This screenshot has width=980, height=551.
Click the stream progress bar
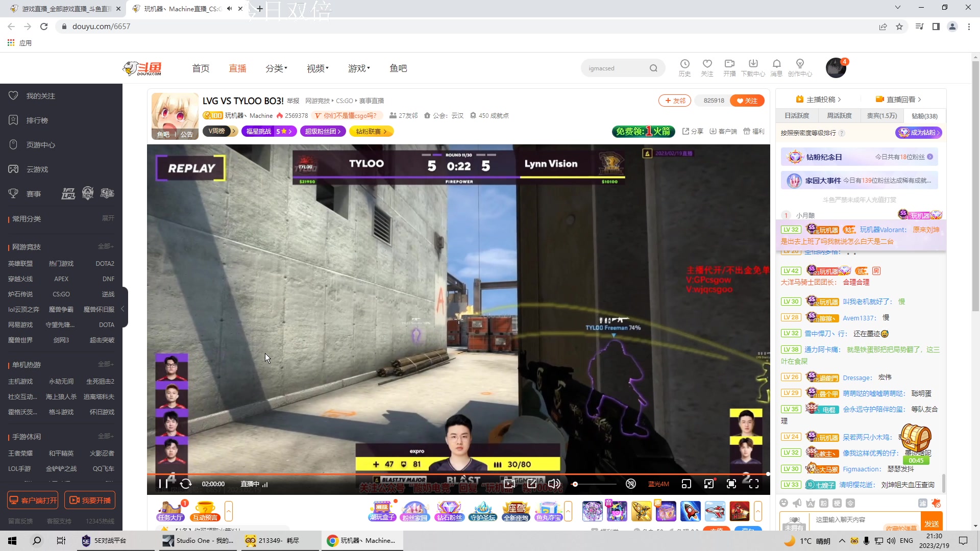pyautogui.click(x=458, y=474)
